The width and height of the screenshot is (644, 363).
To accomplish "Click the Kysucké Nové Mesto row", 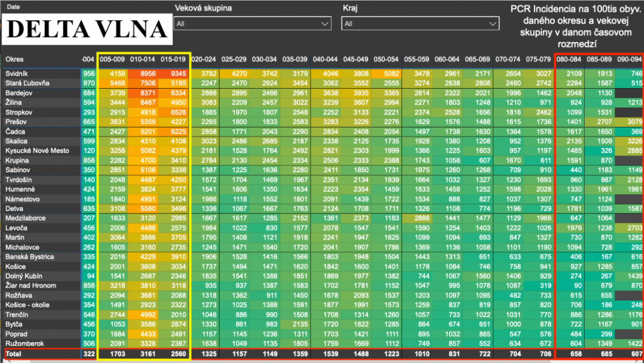I will pos(36,151).
